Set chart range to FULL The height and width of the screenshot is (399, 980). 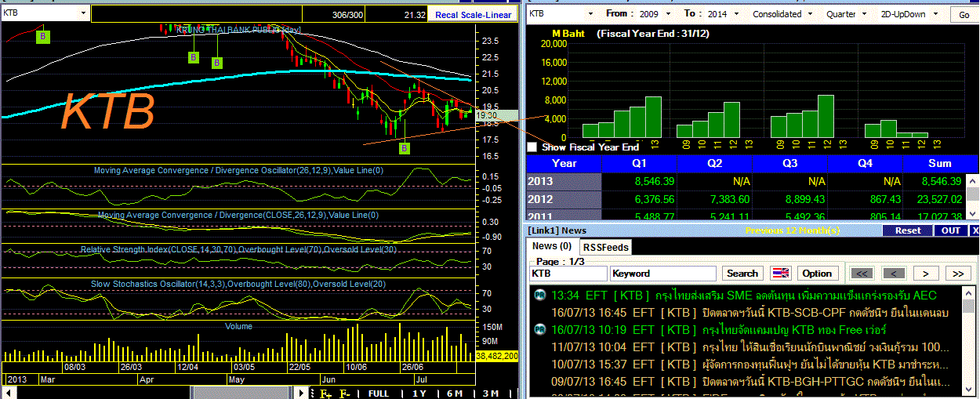tap(378, 393)
